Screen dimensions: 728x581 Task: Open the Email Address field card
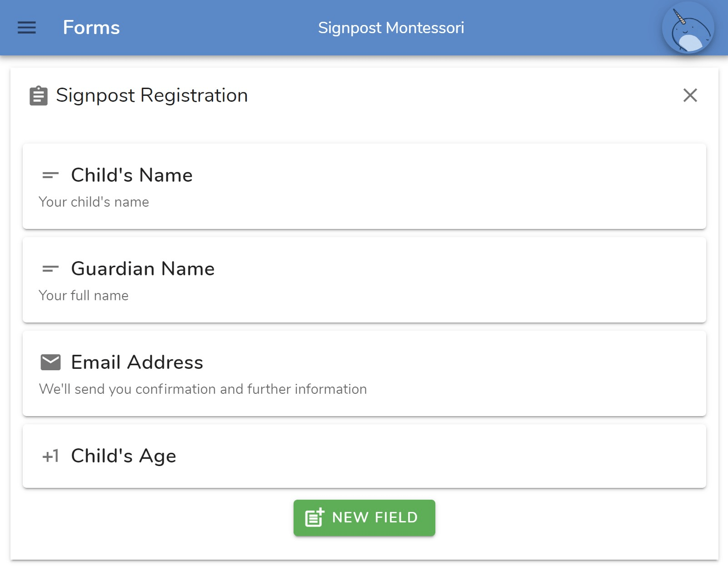[x=364, y=373]
